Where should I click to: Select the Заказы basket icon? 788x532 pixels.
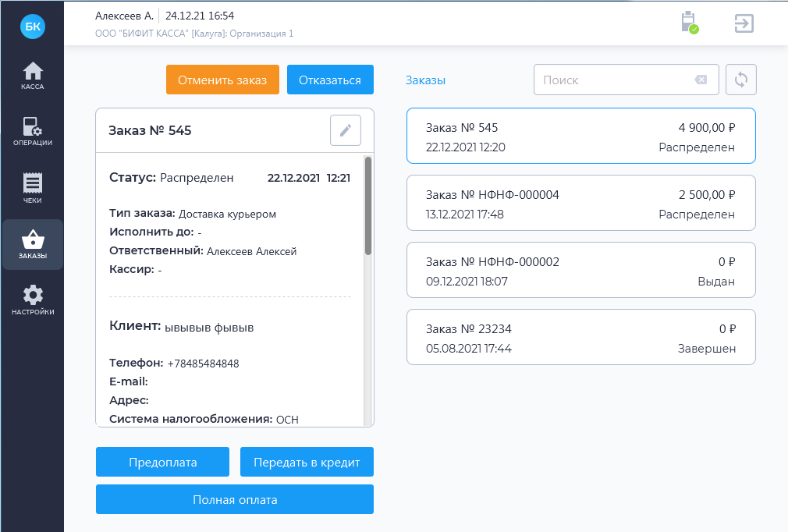(33, 244)
